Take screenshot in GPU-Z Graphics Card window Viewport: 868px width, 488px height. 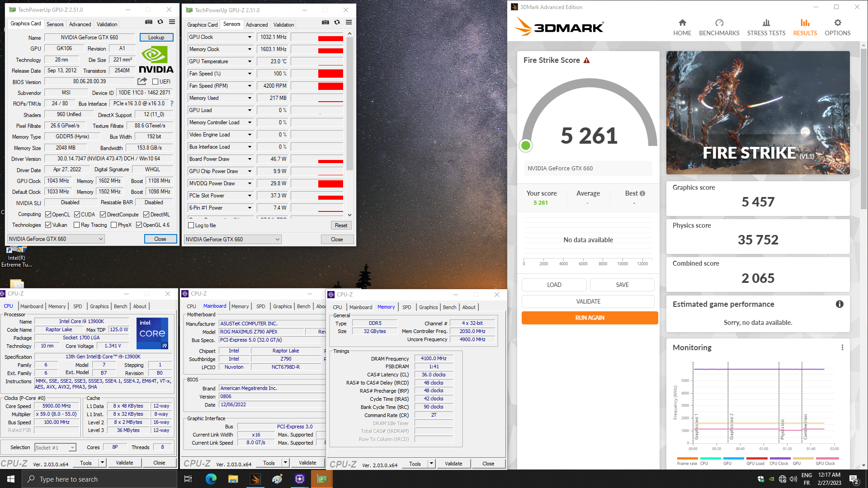148,22
